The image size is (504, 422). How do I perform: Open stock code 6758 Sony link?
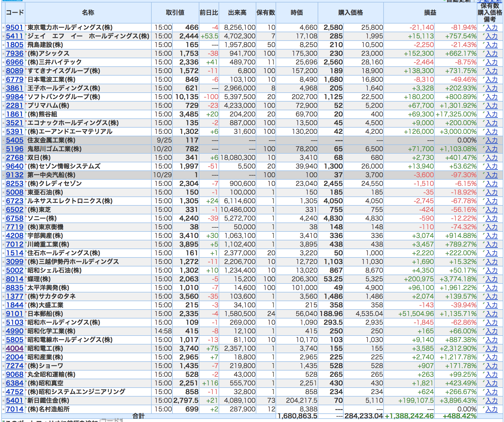coord(15,218)
